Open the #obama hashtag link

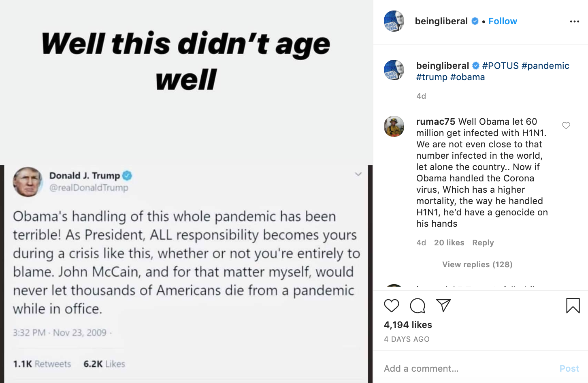pyautogui.click(x=467, y=77)
